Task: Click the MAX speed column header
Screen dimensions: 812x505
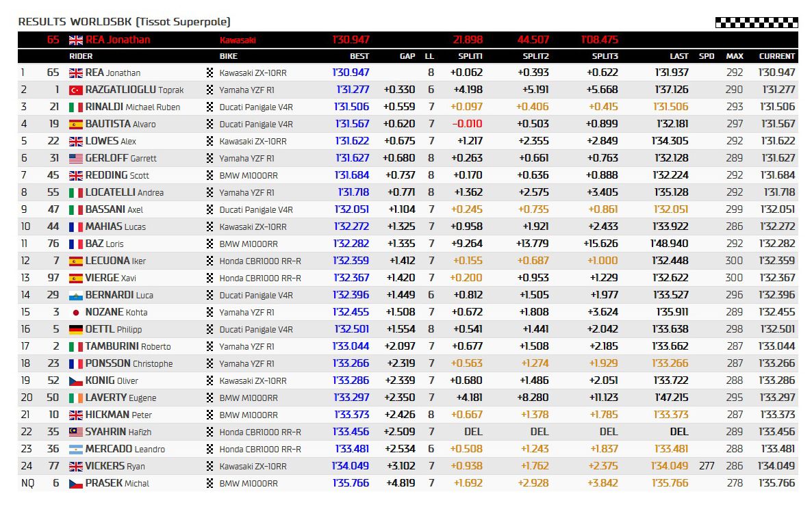Action: (734, 56)
